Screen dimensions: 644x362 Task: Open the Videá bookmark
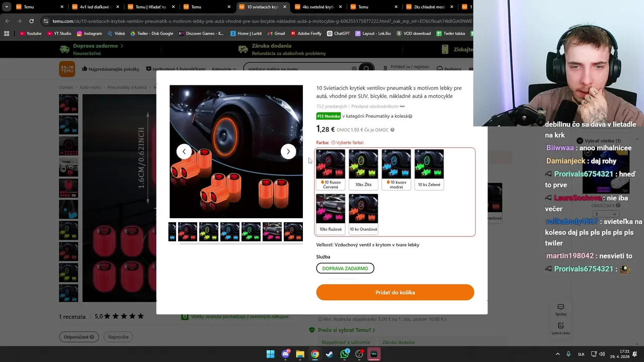[x=116, y=33]
